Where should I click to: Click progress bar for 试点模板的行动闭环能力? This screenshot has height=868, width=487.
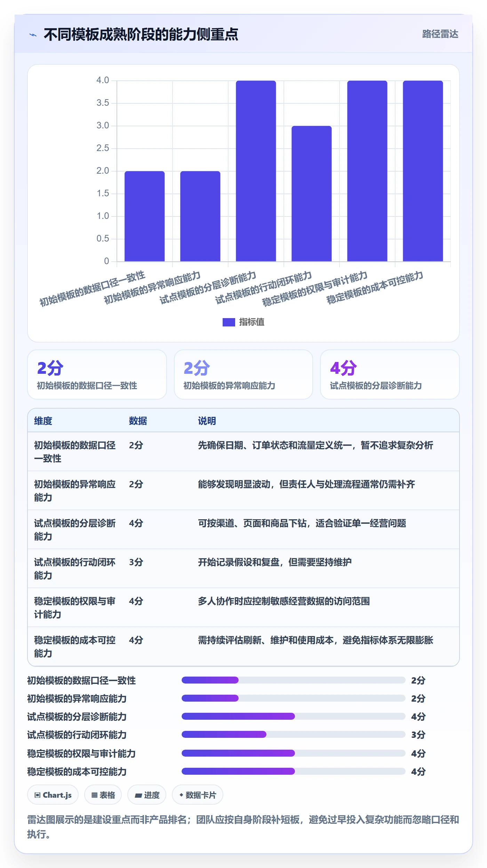(x=294, y=734)
